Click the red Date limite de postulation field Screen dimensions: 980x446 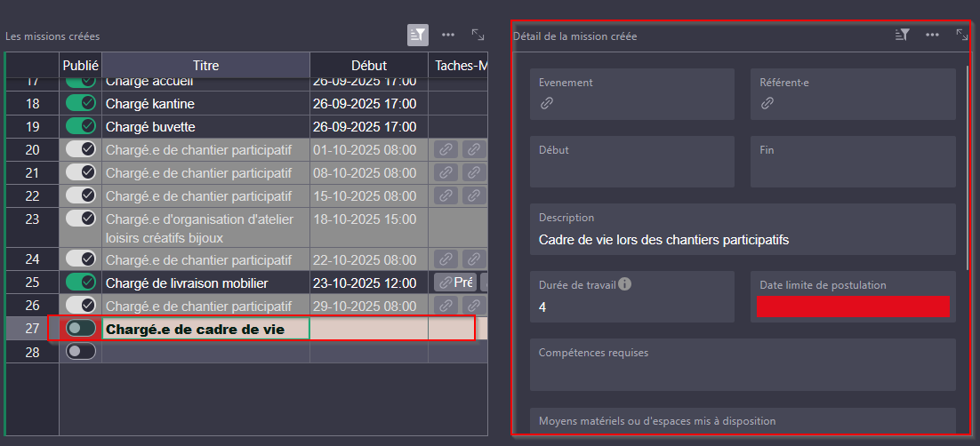[x=853, y=307]
